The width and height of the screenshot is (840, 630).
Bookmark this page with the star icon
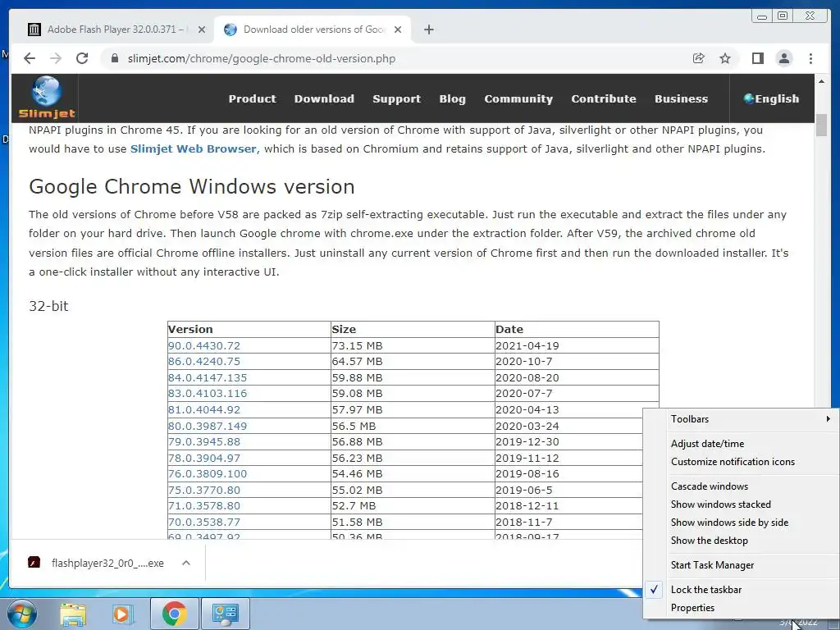[x=725, y=58]
